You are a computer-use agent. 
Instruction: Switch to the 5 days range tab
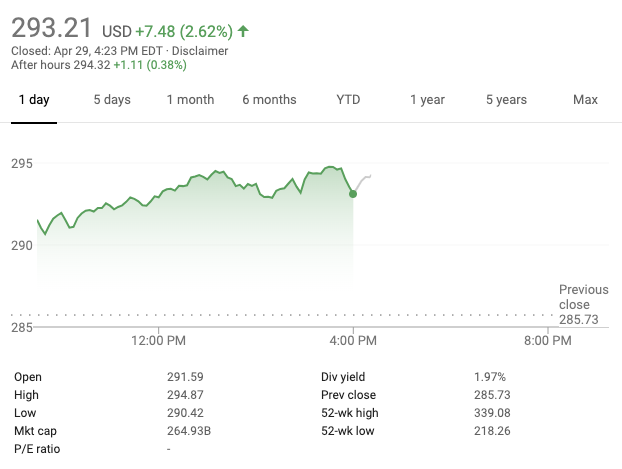pyautogui.click(x=112, y=100)
